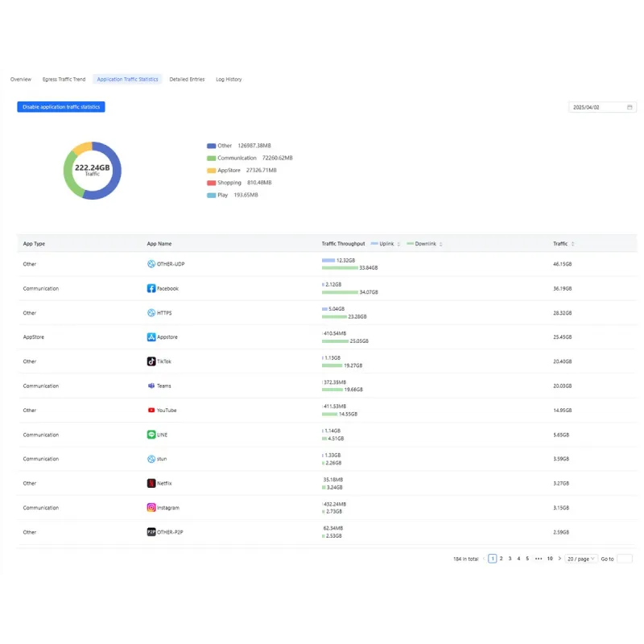The width and height of the screenshot is (644, 644).
Task: Toggle Other legend item in chart
Action: (212, 146)
